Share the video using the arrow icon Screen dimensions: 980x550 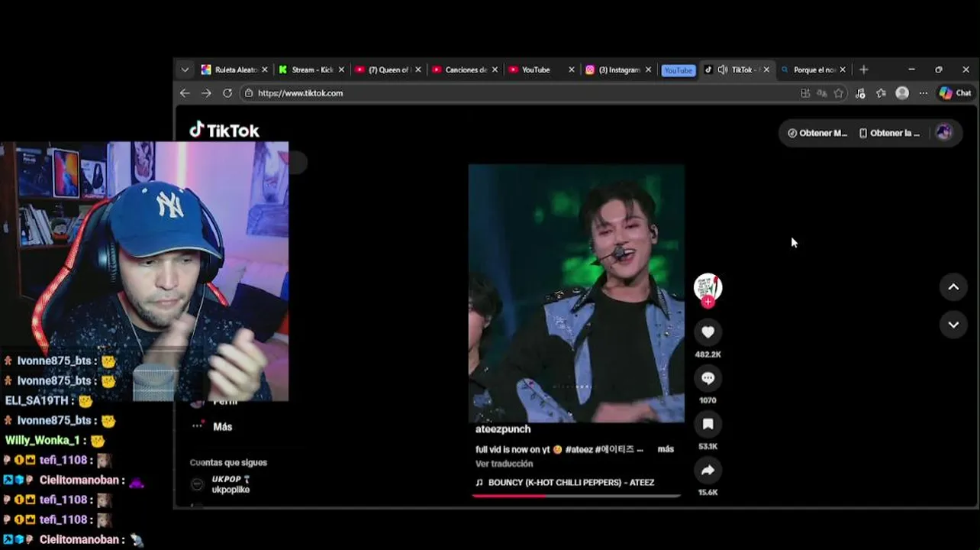click(x=708, y=471)
